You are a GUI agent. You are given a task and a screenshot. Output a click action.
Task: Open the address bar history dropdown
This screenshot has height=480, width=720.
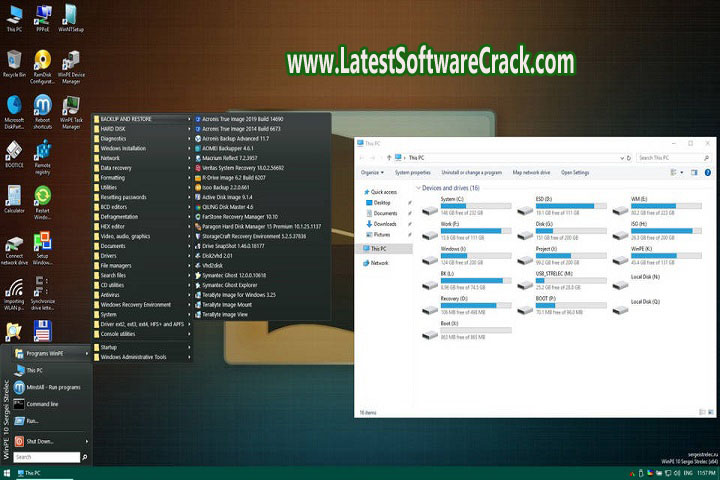622,158
